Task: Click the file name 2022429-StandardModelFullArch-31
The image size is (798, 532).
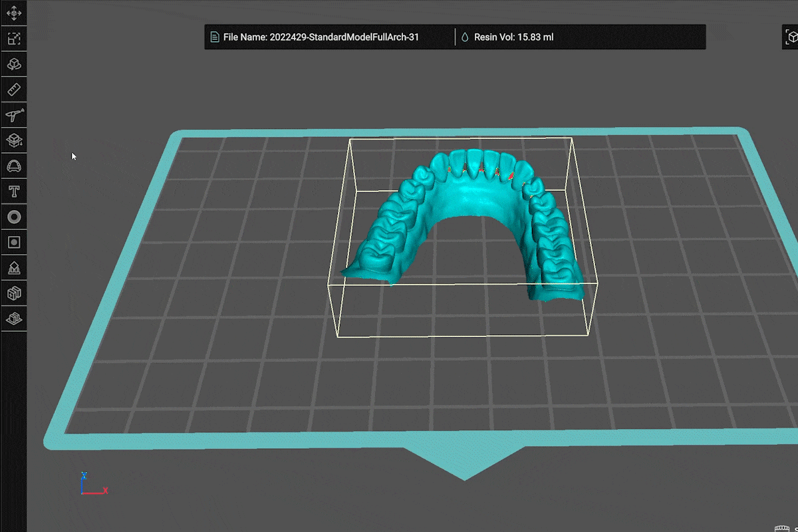Action: click(344, 37)
